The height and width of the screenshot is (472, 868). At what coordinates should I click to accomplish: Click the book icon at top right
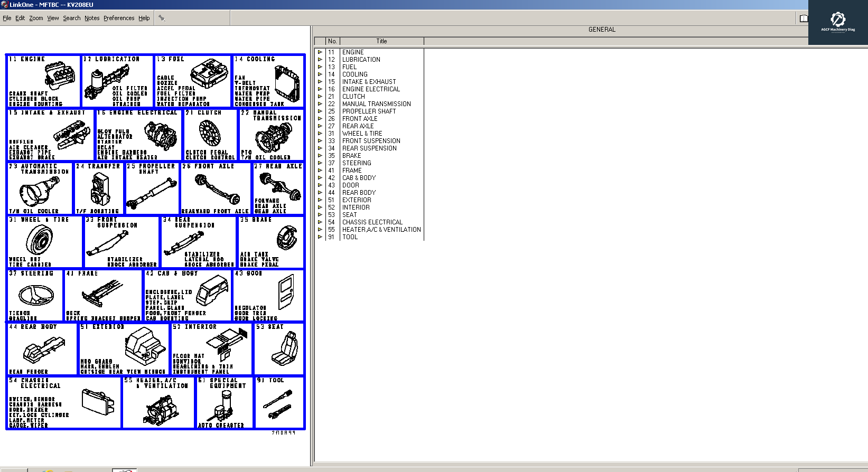point(803,18)
